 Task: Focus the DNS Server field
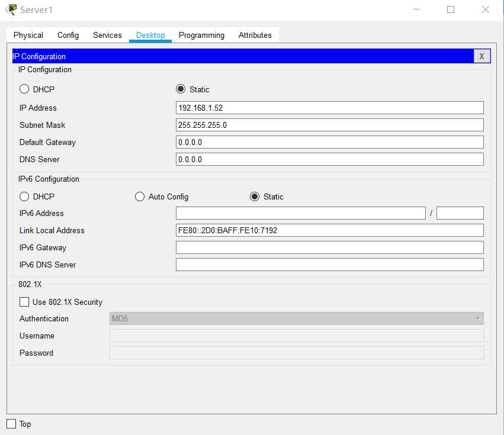coord(329,159)
